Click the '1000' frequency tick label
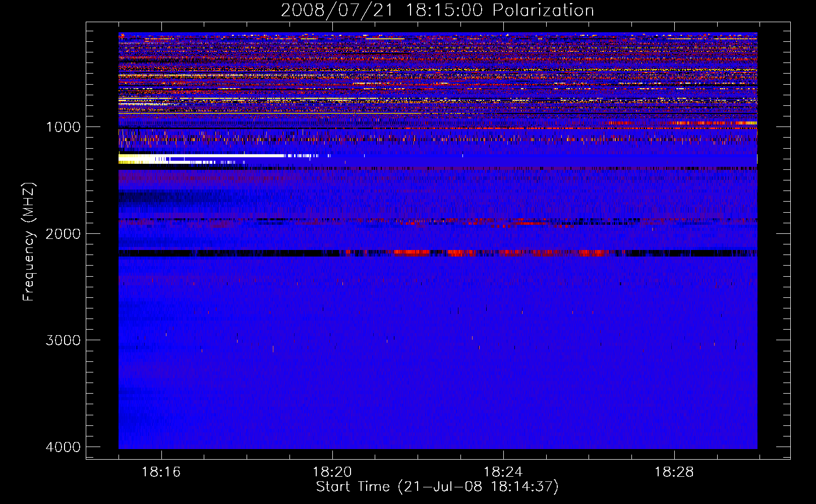This screenshot has height=504, width=816. click(x=63, y=127)
